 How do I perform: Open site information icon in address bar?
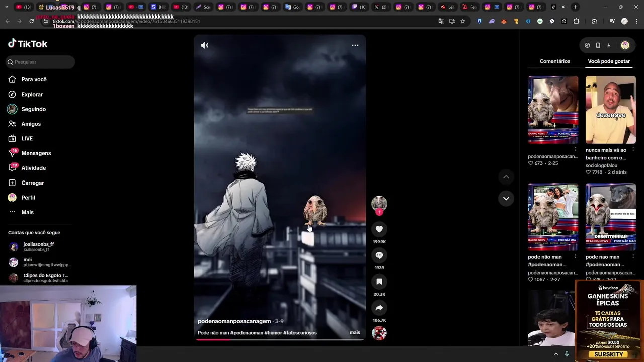(46, 21)
